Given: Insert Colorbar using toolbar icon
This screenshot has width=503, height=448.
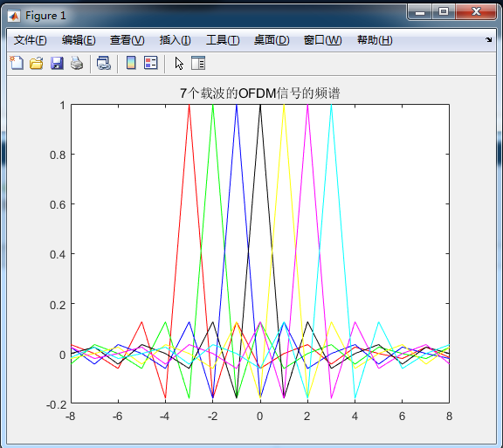Looking at the screenshot, I should (x=131, y=63).
